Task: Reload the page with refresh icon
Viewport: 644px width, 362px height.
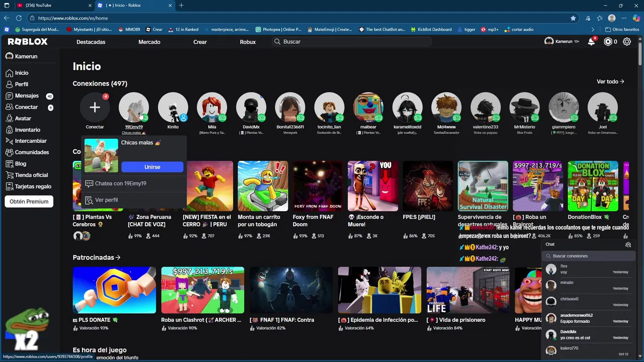Action: click(x=20, y=18)
